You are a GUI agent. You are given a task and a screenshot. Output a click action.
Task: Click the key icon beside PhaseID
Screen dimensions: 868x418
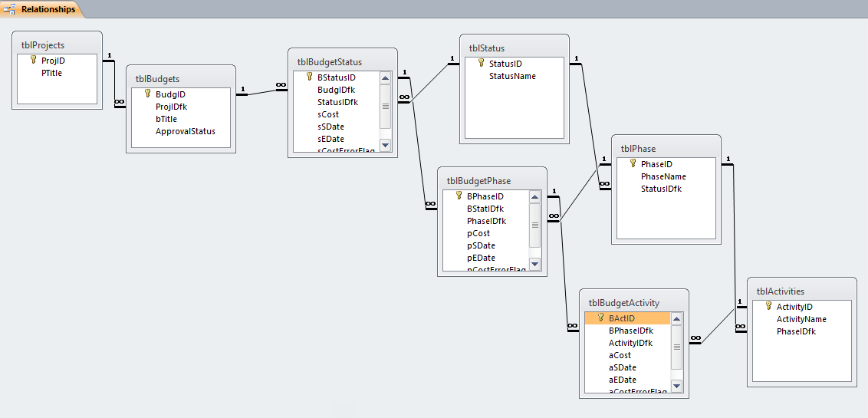coord(633,163)
